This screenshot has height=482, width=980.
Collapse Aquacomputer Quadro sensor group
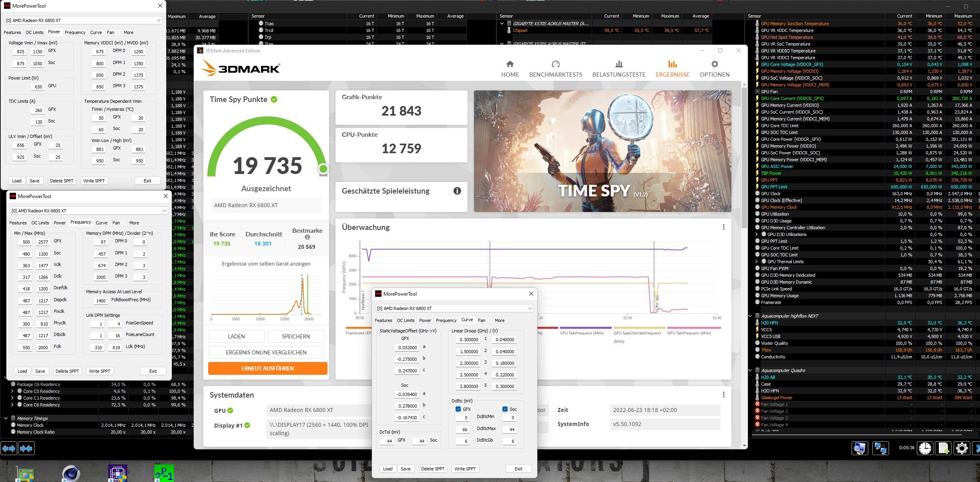click(750, 370)
